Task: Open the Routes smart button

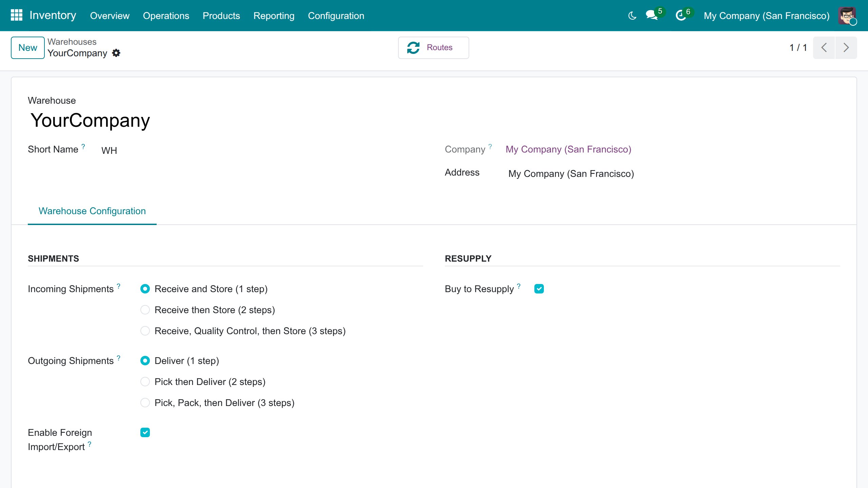Action: (433, 47)
